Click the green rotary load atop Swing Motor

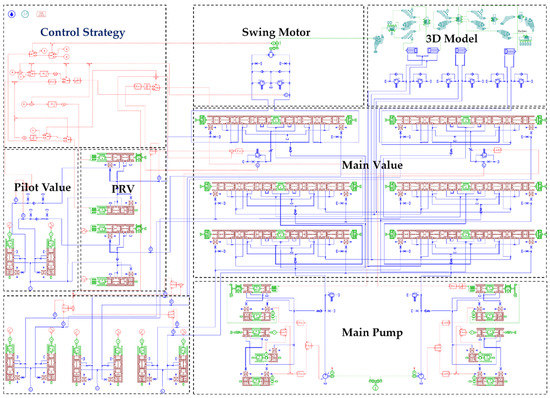tap(274, 44)
